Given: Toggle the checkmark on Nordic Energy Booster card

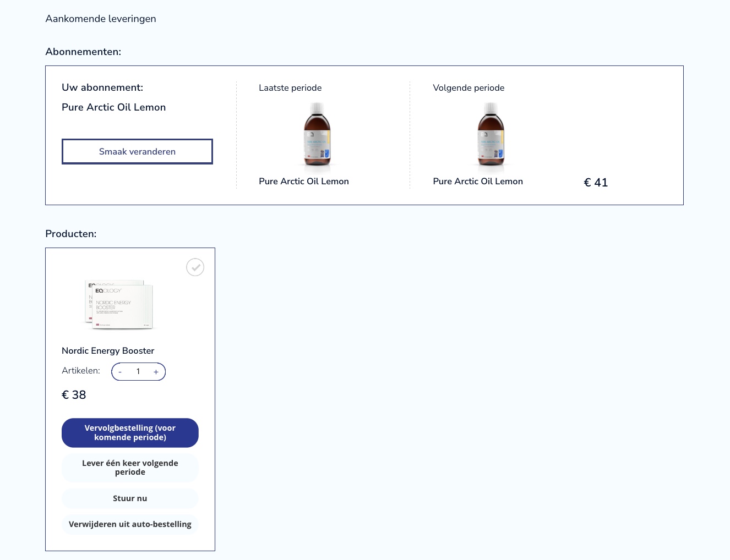Looking at the screenshot, I should click(195, 267).
